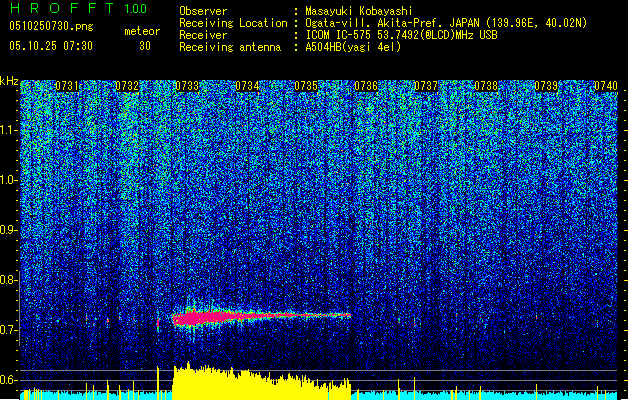The width and height of the screenshot is (629, 400).
Task: Click the 0735 time marker
Action: (306, 86)
